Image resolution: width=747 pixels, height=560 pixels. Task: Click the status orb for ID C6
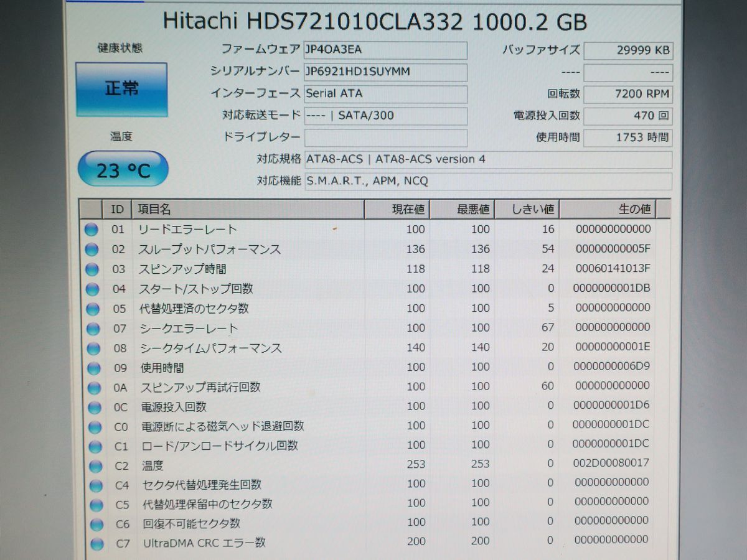coord(96,525)
